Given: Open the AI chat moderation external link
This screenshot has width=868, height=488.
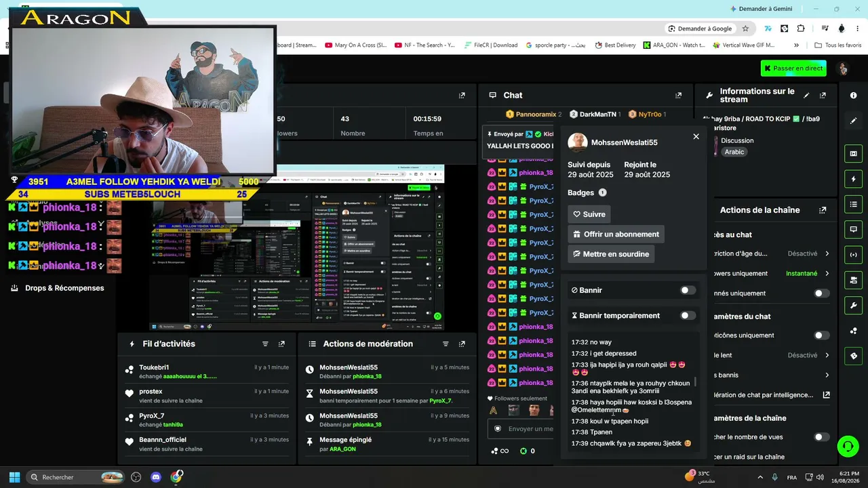Looking at the screenshot, I should (827, 394).
